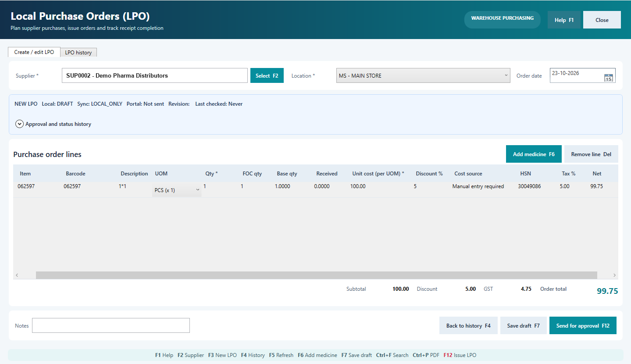Click the Description column header
The image size is (631, 364).
coord(134,174)
